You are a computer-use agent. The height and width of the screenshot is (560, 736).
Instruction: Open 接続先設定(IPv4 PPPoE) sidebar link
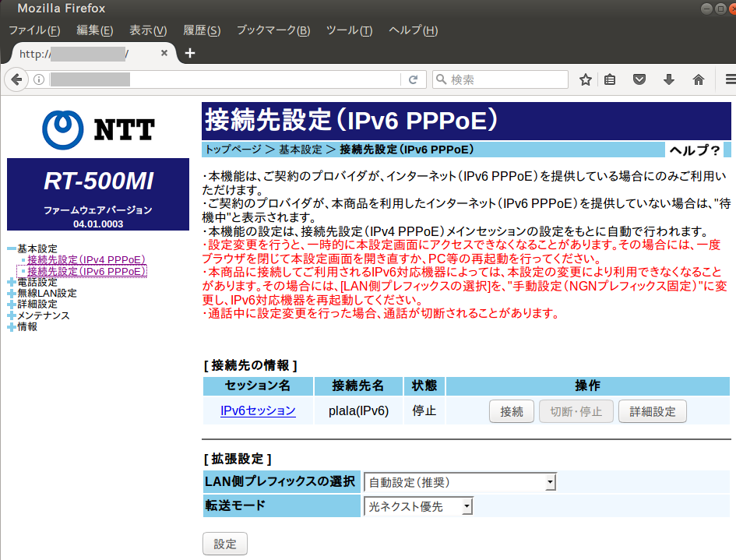86,259
